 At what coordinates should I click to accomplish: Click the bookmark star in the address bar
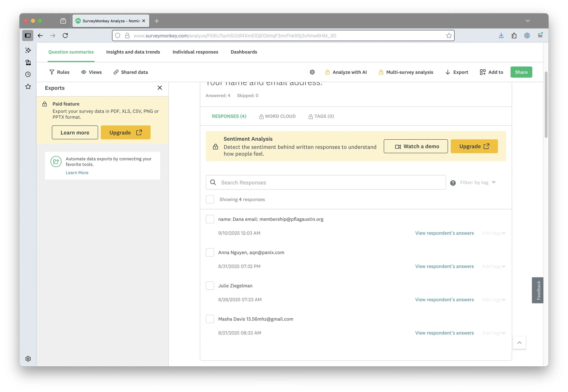pos(449,36)
